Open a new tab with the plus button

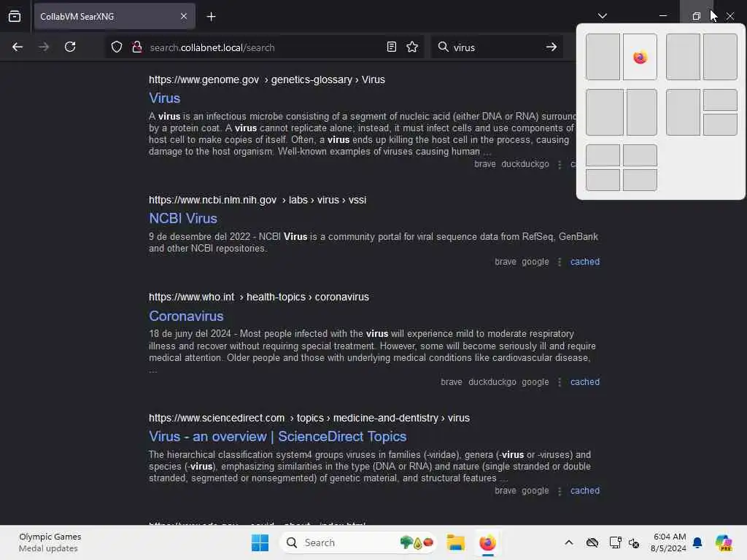(x=211, y=17)
